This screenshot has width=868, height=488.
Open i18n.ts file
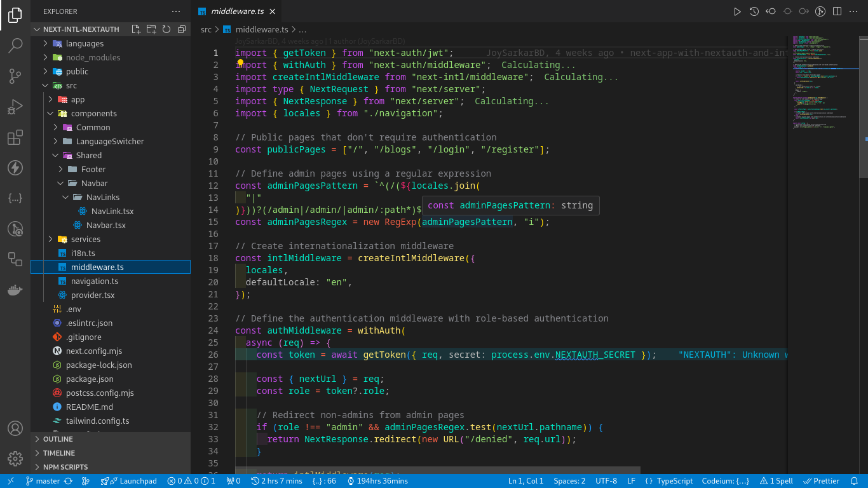(111, 253)
